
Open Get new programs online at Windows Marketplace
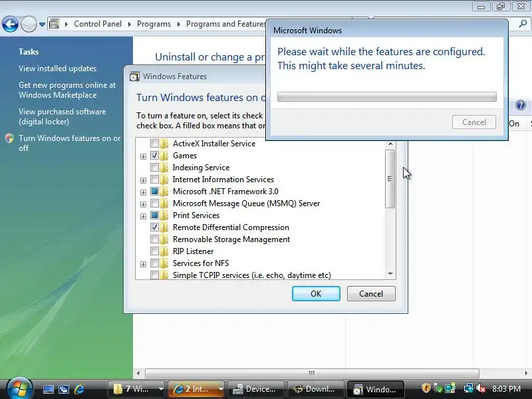(67, 90)
